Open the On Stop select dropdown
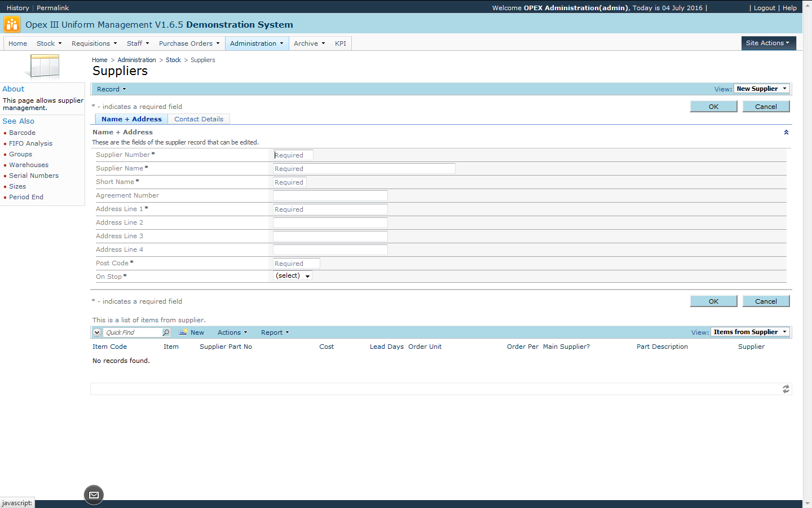Screen dimensions: 812x508 (292, 275)
